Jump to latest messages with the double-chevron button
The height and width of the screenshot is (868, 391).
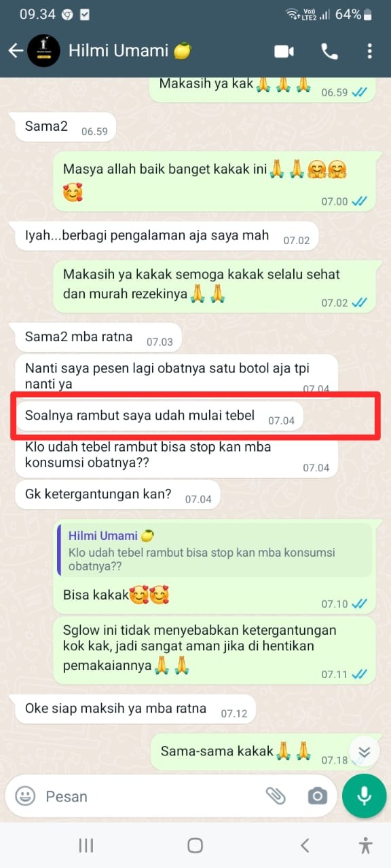click(x=365, y=752)
